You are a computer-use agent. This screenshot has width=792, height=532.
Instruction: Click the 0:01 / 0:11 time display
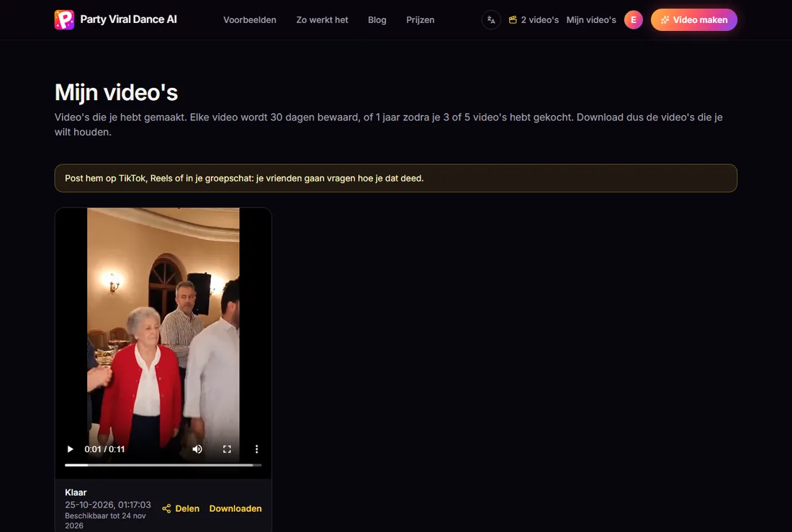pyautogui.click(x=104, y=449)
